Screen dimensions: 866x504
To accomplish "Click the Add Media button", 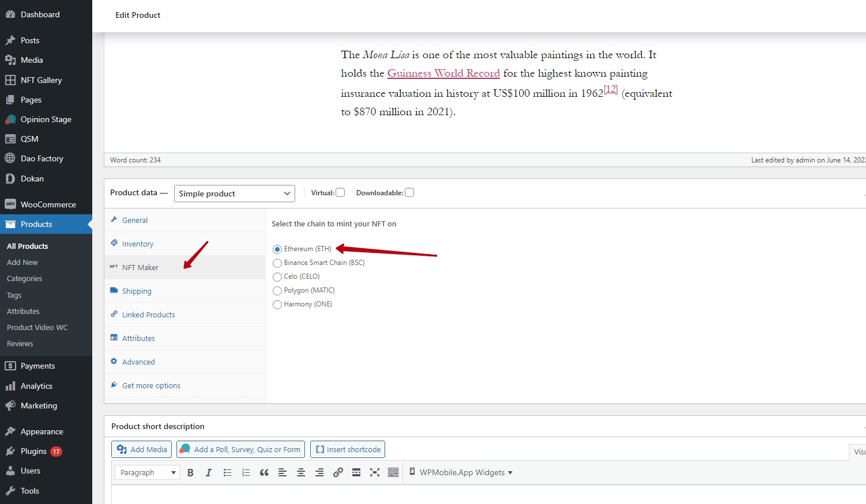I will (142, 449).
